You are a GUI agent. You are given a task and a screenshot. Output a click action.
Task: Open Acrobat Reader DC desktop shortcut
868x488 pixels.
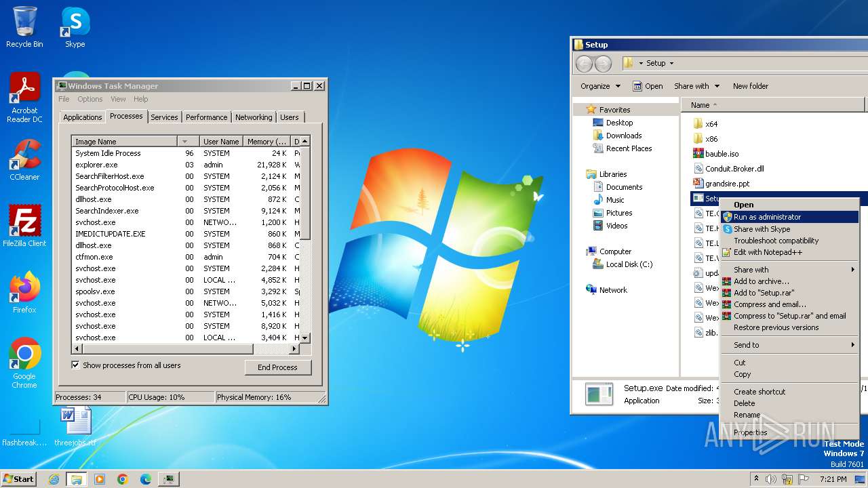(24, 98)
